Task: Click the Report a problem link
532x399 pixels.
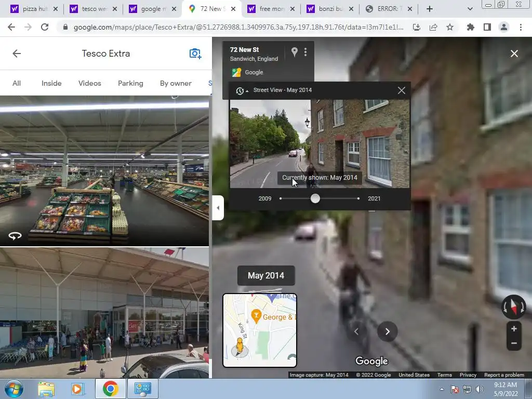Action: click(x=504, y=375)
